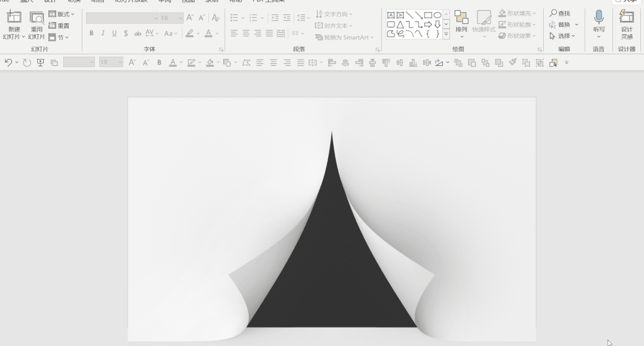
Task: Click Align Objects Left icon in quick toolbar
Action: coord(332,63)
